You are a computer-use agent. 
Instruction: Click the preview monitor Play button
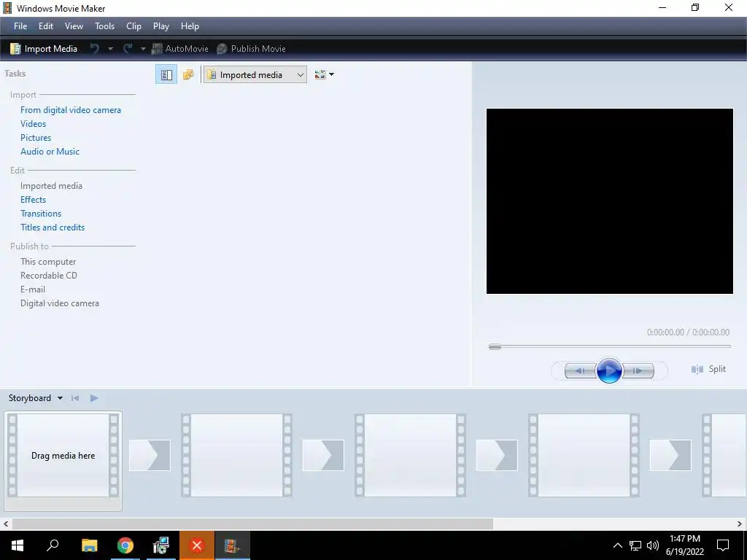[609, 370]
